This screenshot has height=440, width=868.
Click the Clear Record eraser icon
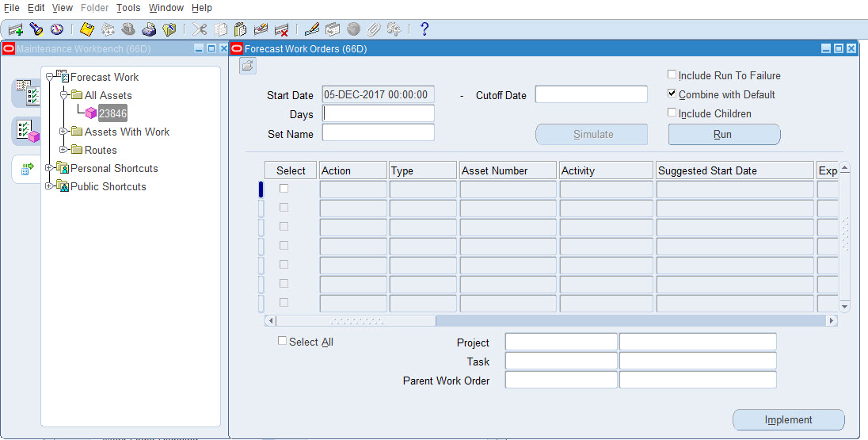click(x=261, y=29)
